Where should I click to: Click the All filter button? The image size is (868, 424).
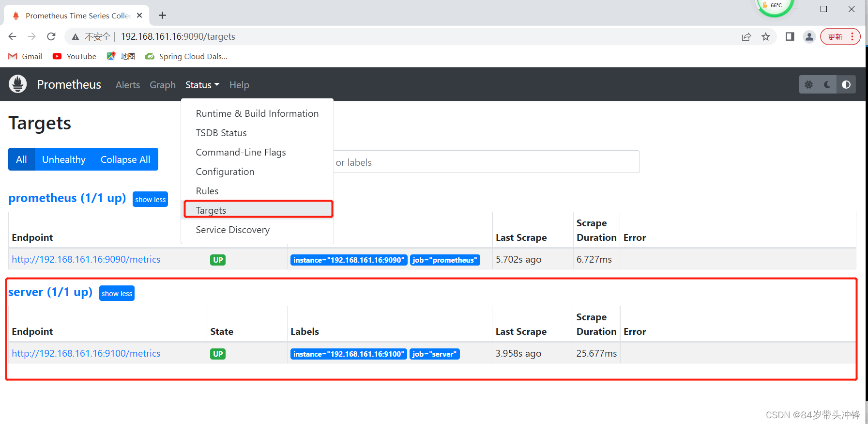[x=21, y=159]
